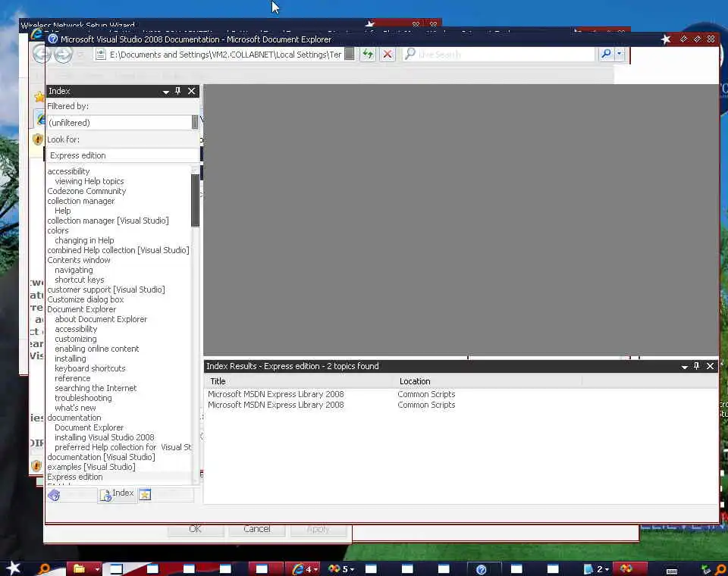The image size is (728, 576).
Task: Click the red Stop X toolbar button
Action: [x=388, y=55]
